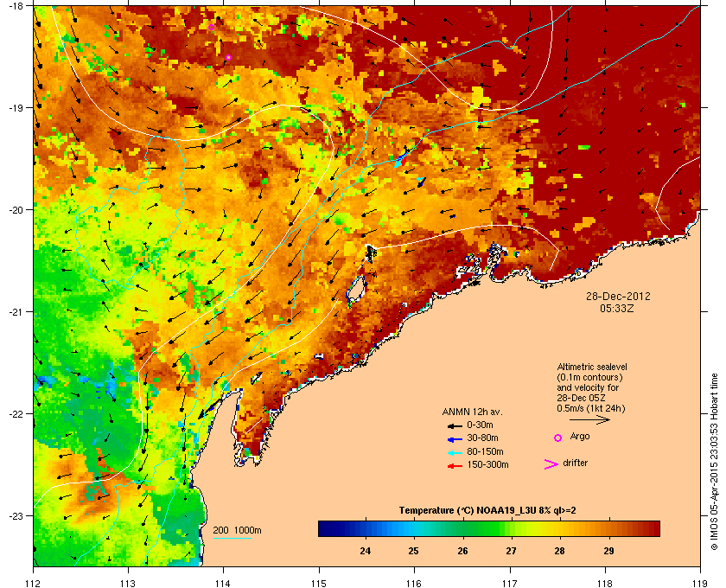
Task: Click the magenta Argo circle in legend
Action: tap(558, 438)
